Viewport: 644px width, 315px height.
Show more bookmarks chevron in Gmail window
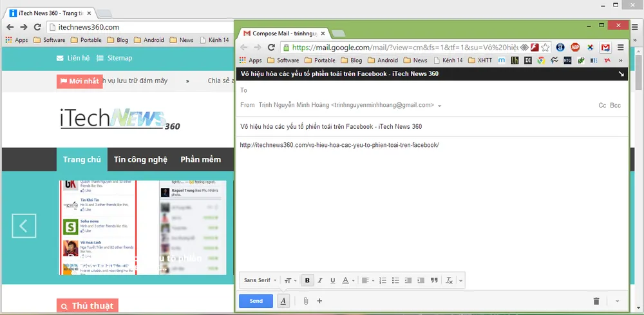620,60
